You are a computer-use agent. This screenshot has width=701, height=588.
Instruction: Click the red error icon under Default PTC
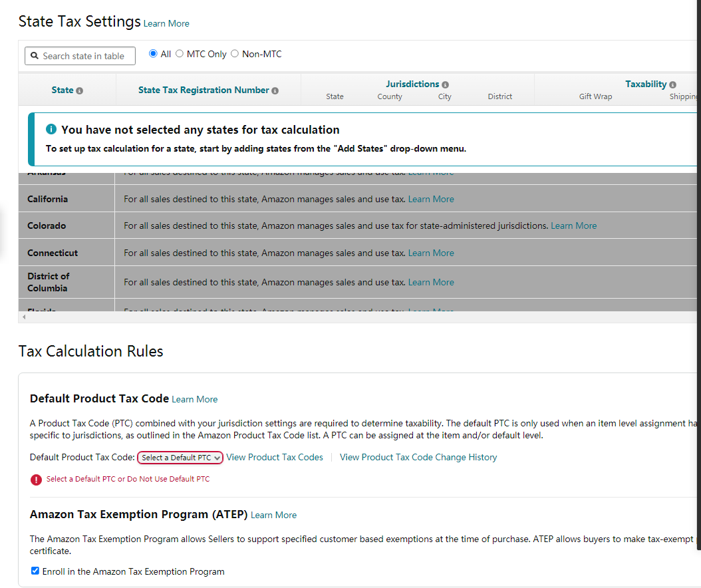click(36, 480)
